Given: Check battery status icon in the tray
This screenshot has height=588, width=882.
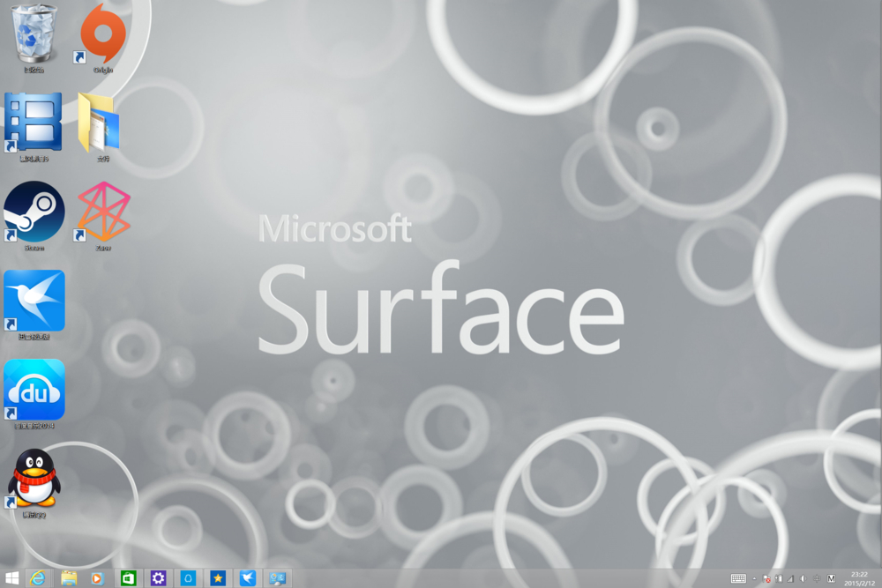Looking at the screenshot, I should 779,578.
